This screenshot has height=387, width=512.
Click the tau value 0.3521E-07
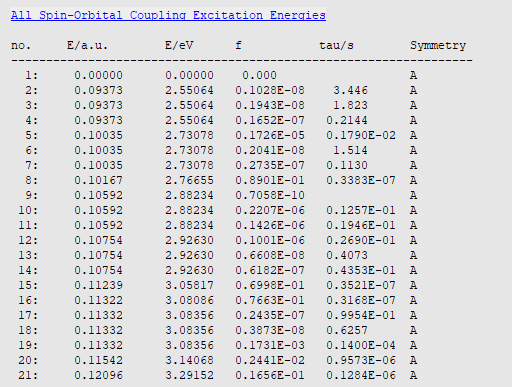tap(361, 285)
